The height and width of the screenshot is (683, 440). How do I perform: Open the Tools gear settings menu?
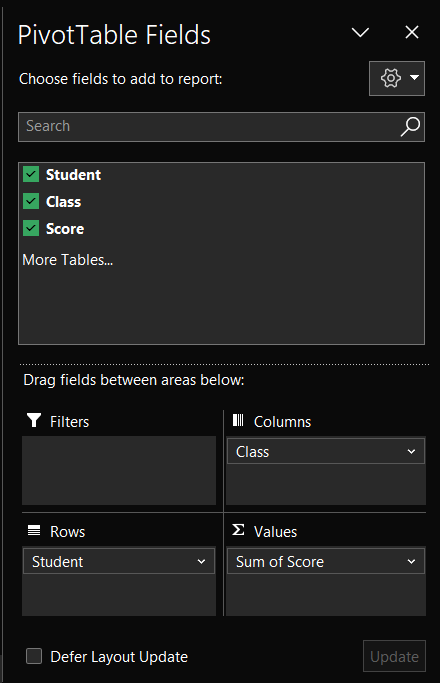(396, 78)
